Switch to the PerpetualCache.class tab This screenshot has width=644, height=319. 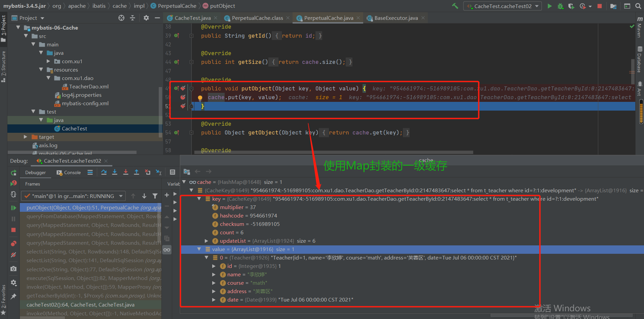click(257, 18)
